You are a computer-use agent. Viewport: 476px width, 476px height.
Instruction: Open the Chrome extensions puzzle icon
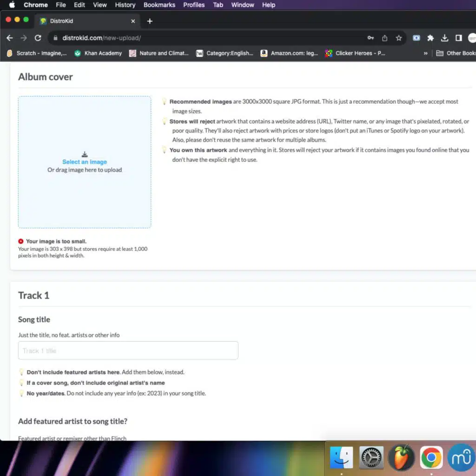click(x=430, y=38)
